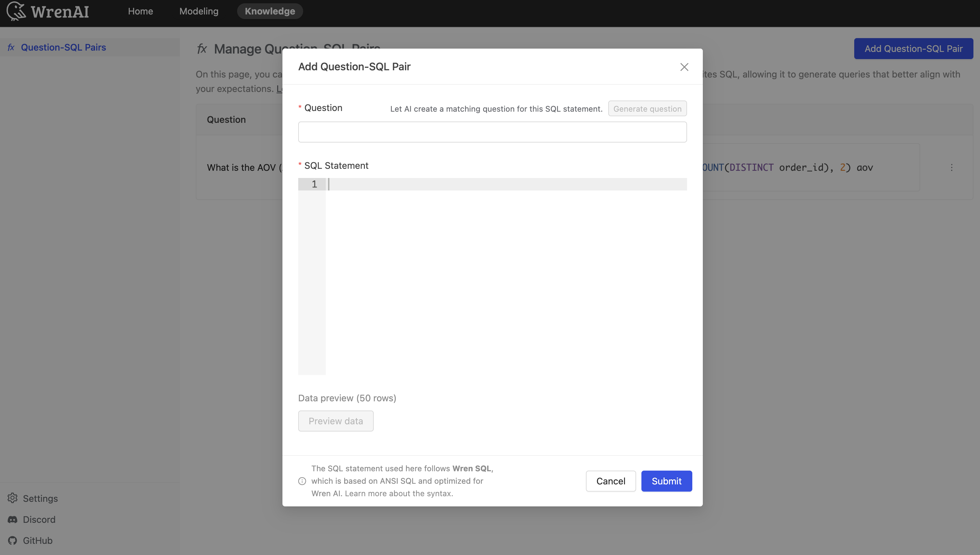Open Question-SQL Pairs in sidebar
980x555 pixels.
pyautogui.click(x=63, y=47)
